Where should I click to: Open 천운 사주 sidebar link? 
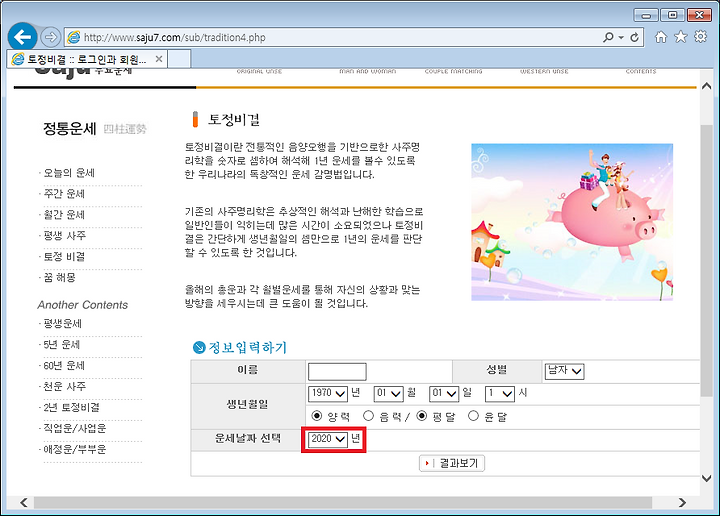[x=64, y=387]
